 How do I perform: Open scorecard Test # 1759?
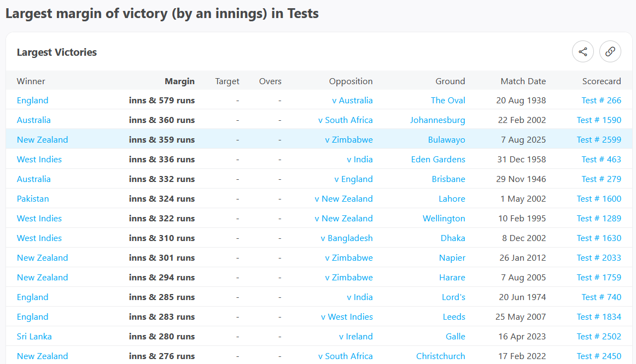[x=599, y=278]
